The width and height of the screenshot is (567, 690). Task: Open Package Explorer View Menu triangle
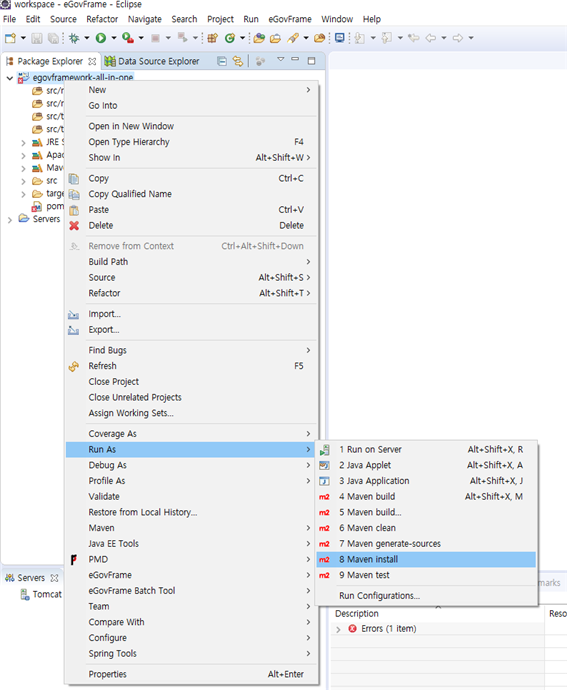pyautogui.click(x=280, y=59)
